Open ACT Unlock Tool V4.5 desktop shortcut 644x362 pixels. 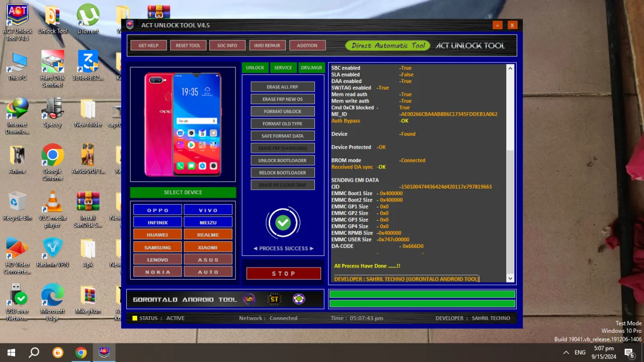18,23
